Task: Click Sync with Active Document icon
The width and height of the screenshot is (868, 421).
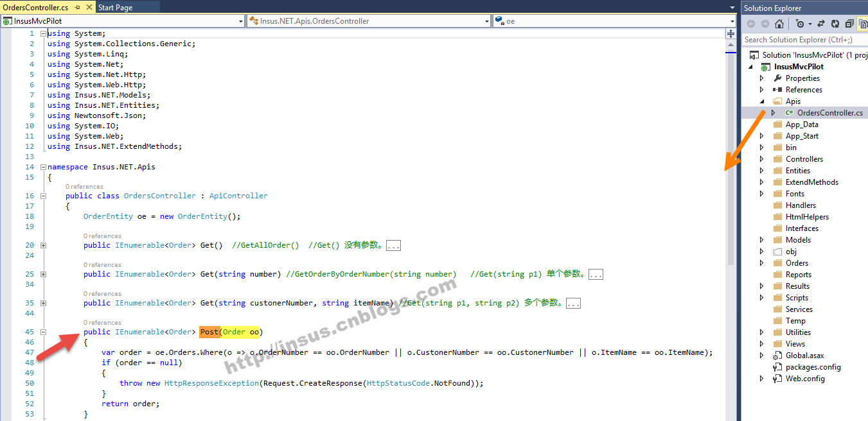Action: coord(821,24)
